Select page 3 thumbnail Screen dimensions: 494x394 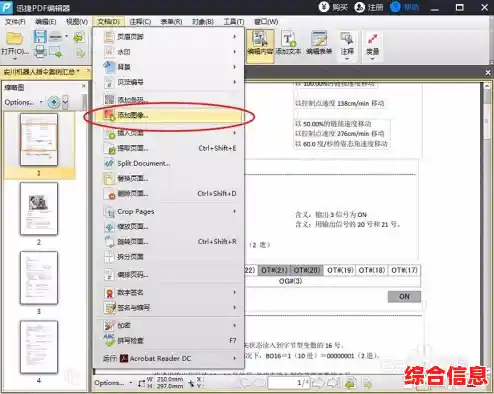click(39, 278)
